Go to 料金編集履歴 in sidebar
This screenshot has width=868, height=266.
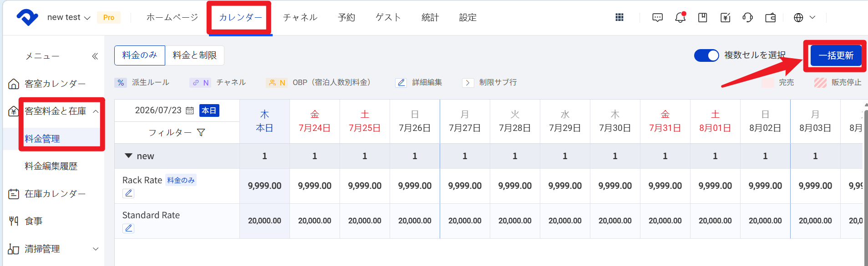(51, 166)
